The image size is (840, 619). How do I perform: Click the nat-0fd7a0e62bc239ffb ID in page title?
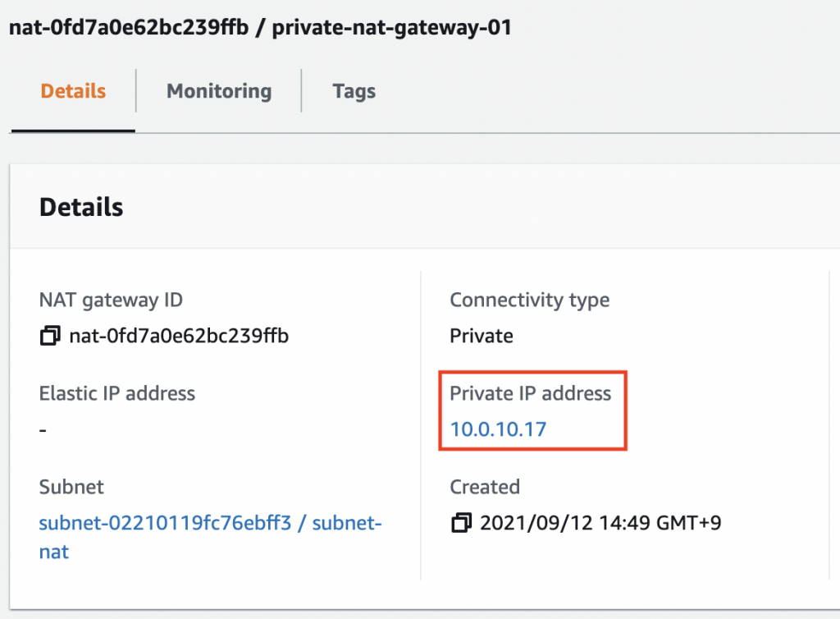coord(129,27)
